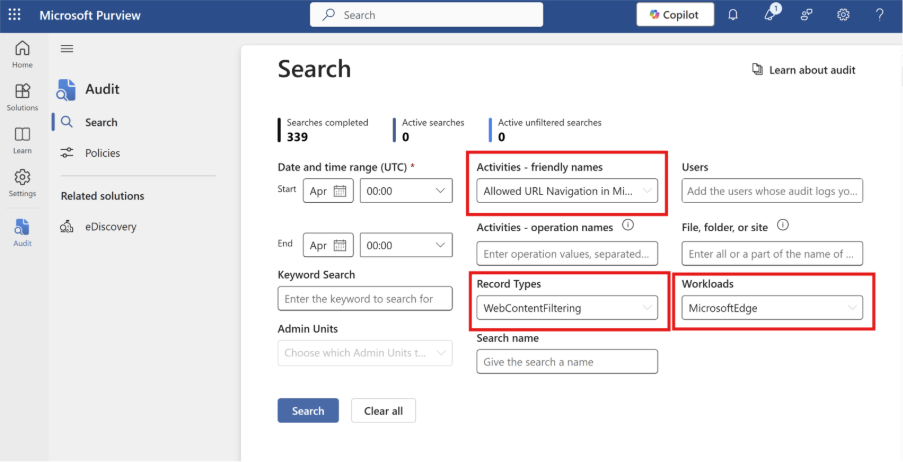Click the Copilot button
Image resolution: width=903 pixels, height=462 pixels.
[x=675, y=15]
